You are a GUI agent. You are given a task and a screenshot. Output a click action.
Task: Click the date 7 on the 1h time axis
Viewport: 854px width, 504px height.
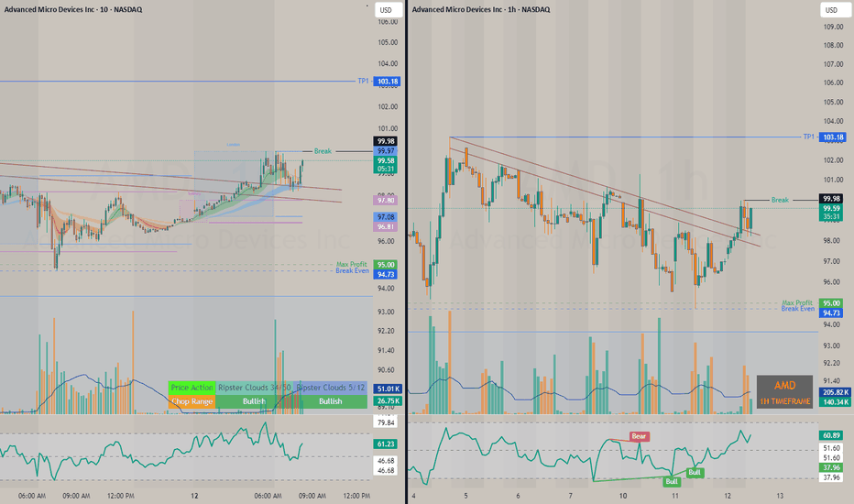(x=571, y=496)
